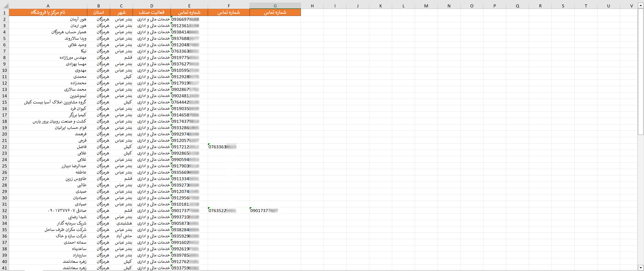The height and width of the screenshot is (271, 644).
Task: Click cell "ساعدپناه"
Action: (48, 249)
